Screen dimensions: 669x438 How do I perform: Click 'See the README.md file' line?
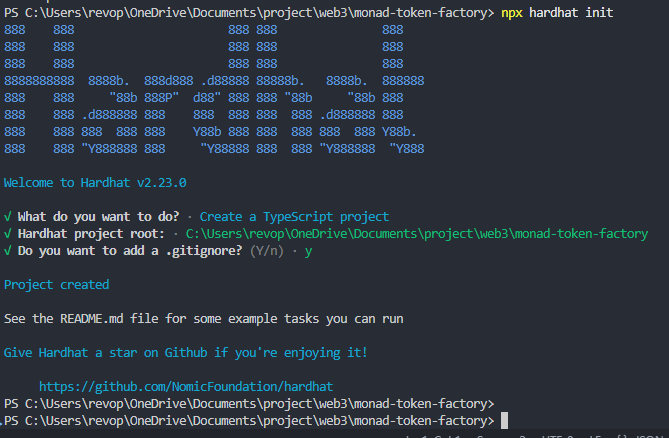[x=203, y=319]
